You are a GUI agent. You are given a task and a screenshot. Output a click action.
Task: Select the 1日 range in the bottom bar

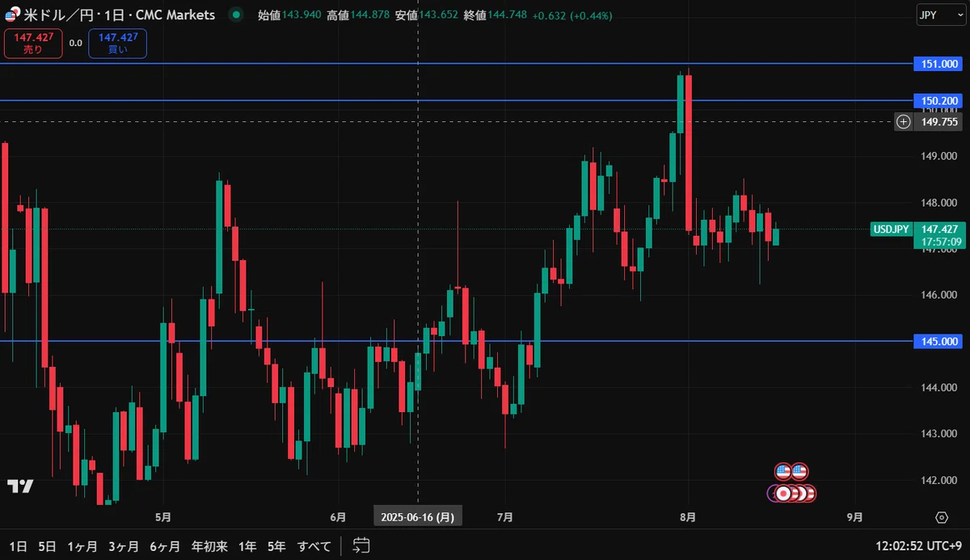17,546
